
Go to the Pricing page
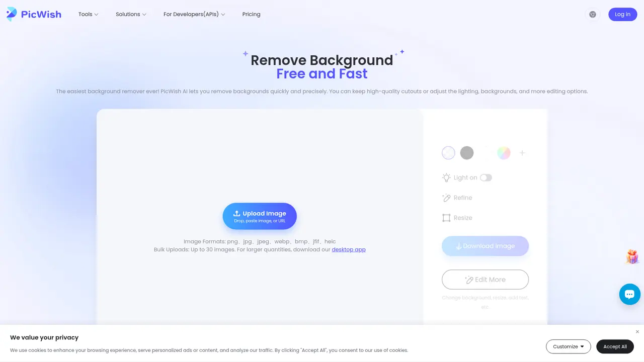pos(251,14)
